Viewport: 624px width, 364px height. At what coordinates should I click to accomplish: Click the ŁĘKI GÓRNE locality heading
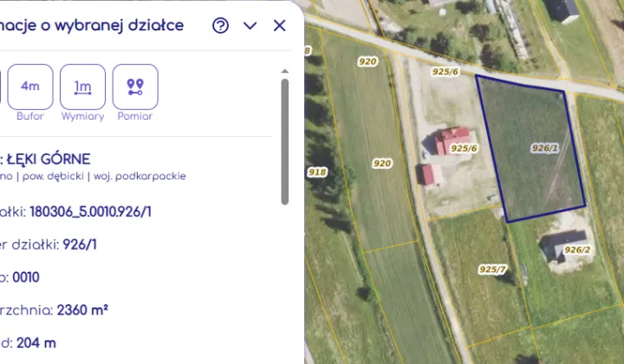(49, 159)
